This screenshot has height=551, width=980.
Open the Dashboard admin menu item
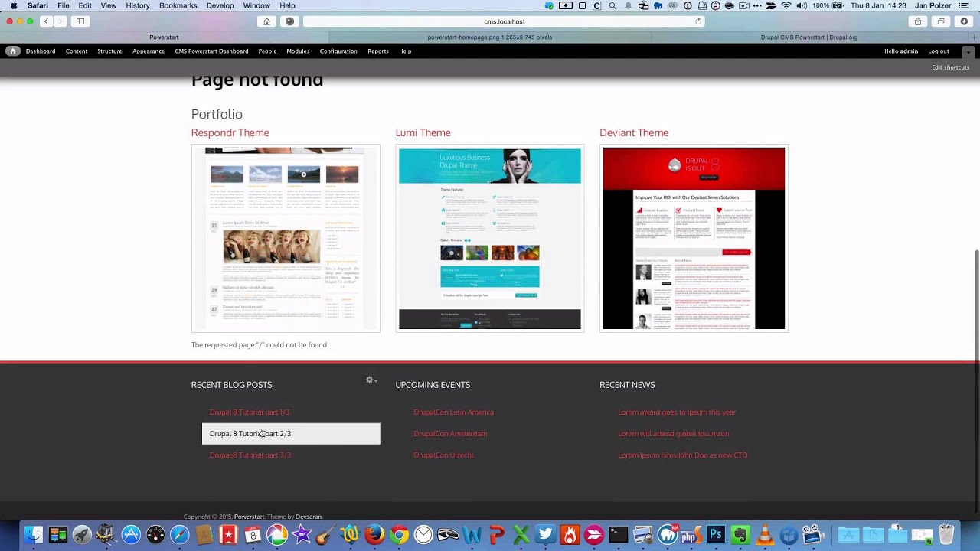(x=41, y=51)
